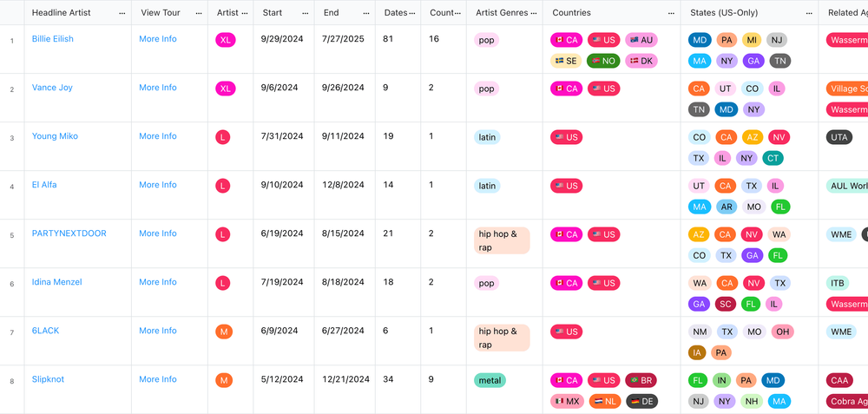This screenshot has height=414, width=868.
Task: Click MX country flag tag for Slipknot
Action: pos(567,402)
